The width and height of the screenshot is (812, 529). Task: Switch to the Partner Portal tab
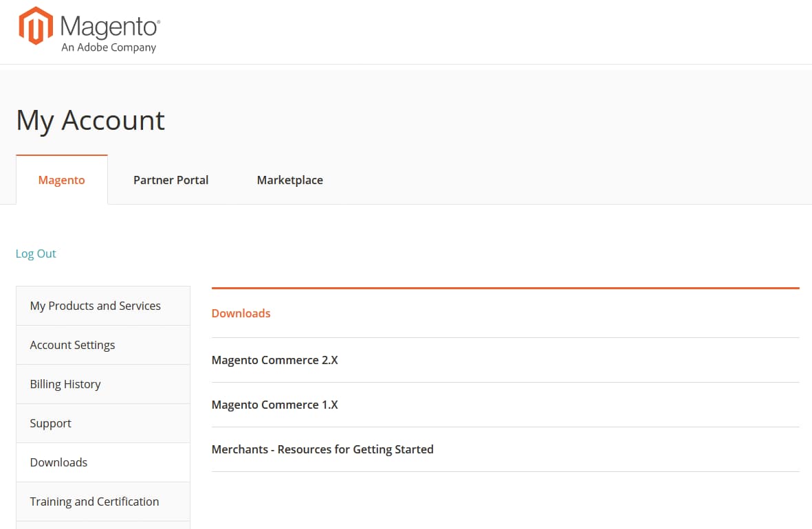pos(171,179)
